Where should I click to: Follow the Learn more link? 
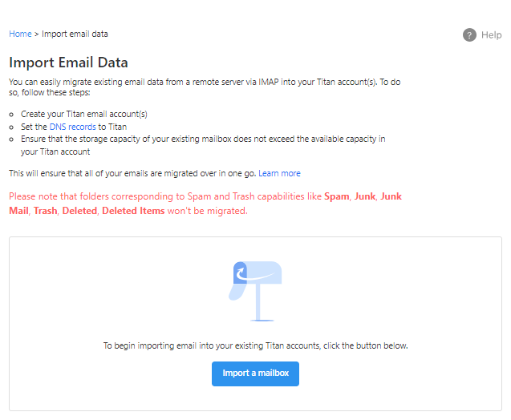point(279,173)
